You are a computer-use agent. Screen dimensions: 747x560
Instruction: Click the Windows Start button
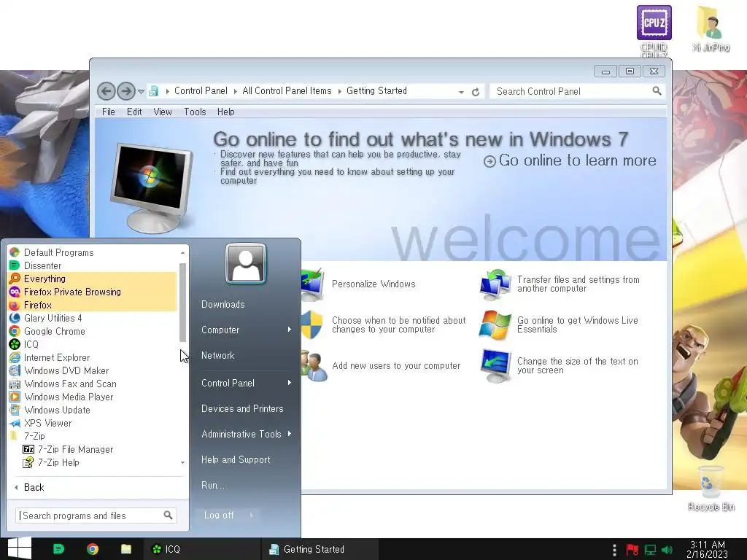19,548
